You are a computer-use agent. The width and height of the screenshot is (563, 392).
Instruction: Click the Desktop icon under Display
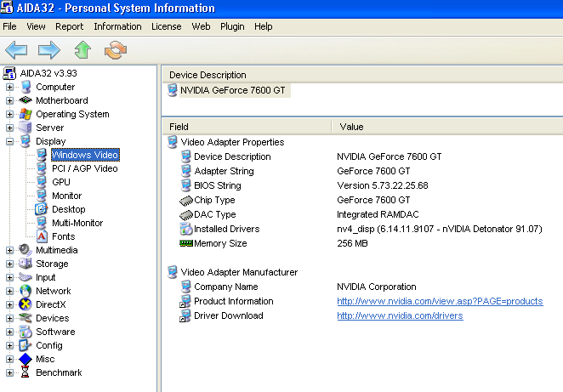tap(42, 209)
